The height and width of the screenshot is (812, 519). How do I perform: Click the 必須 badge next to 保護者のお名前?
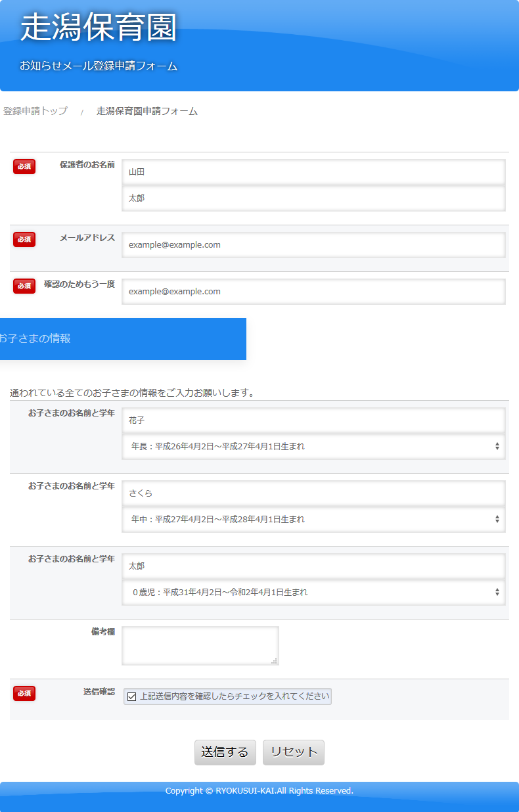(24, 166)
